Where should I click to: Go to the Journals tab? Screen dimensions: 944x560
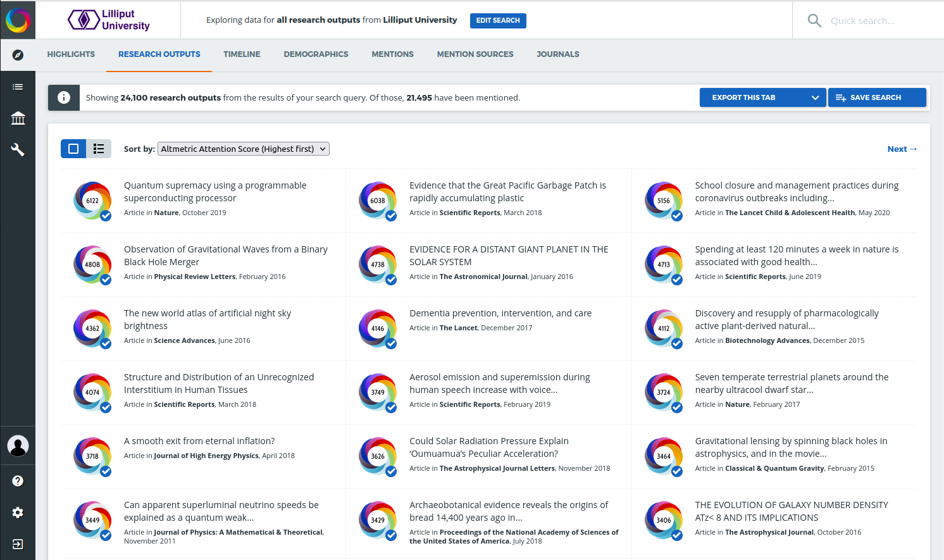point(557,54)
